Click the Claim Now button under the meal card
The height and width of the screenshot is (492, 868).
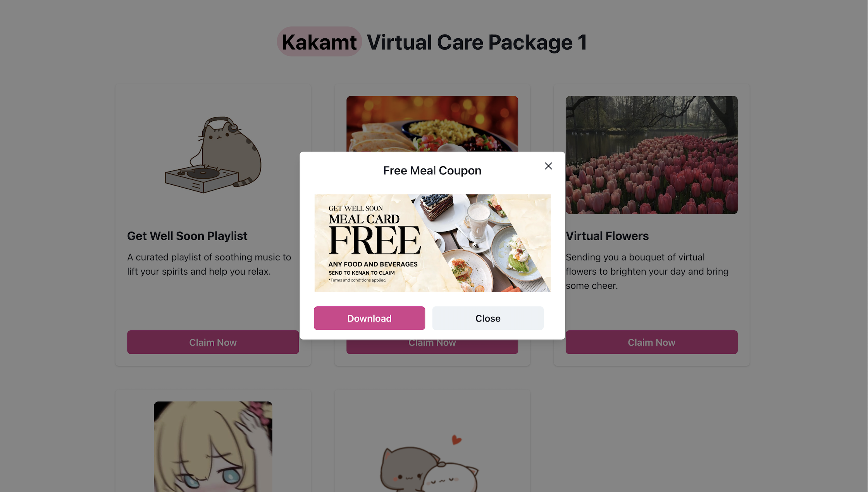pos(432,347)
